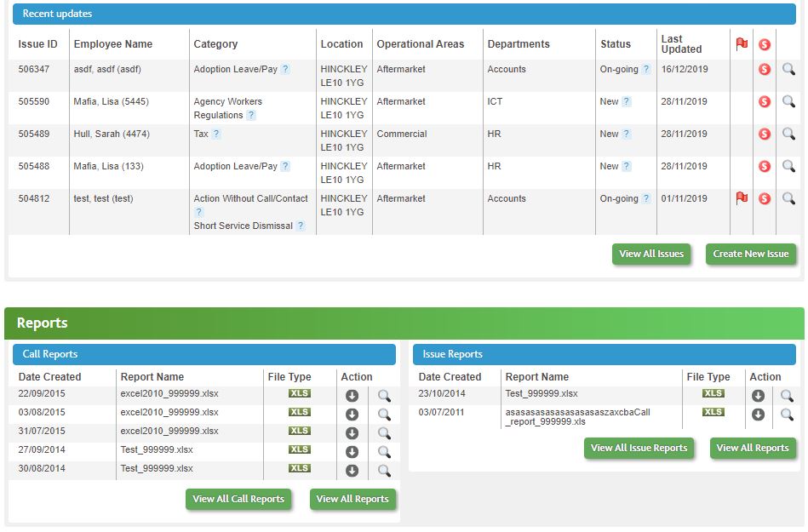Viewport: 808px width, 532px height.
Task: Click magnifier icon for issue 506347
Action: coord(788,70)
